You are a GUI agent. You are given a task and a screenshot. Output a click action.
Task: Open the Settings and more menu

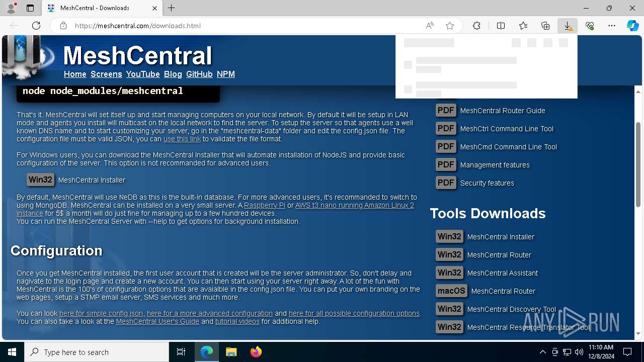[x=612, y=26]
